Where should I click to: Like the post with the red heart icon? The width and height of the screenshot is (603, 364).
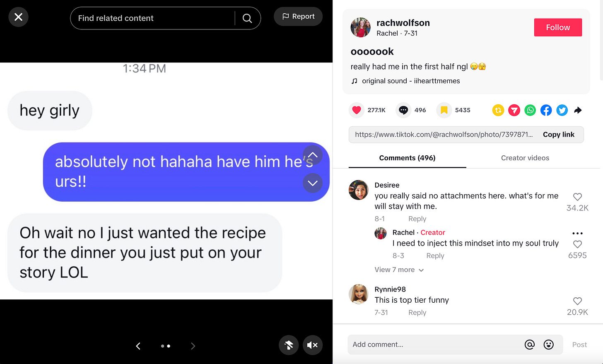point(357,110)
